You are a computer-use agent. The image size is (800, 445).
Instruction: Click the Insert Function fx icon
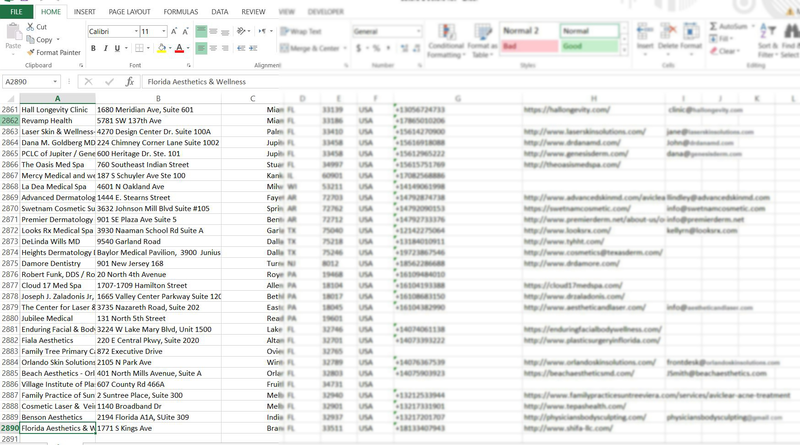[x=130, y=82]
